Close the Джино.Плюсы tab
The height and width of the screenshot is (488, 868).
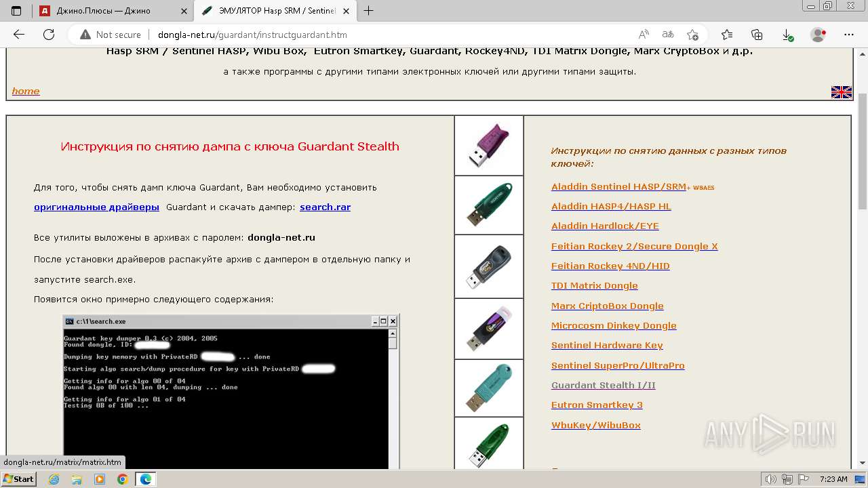(x=183, y=11)
